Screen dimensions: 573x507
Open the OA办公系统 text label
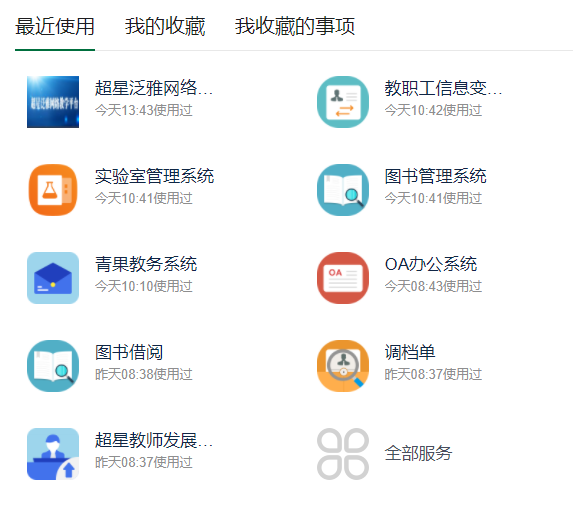click(x=431, y=264)
